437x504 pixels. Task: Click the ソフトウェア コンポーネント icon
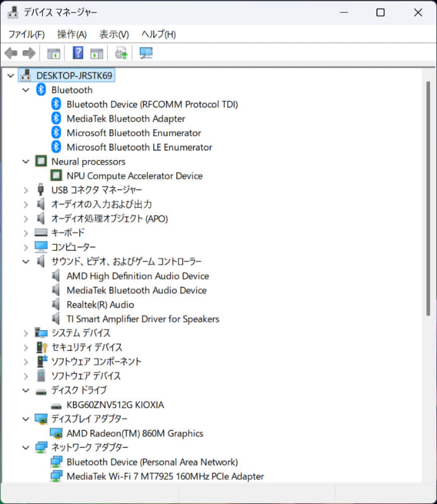pyautogui.click(x=42, y=361)
